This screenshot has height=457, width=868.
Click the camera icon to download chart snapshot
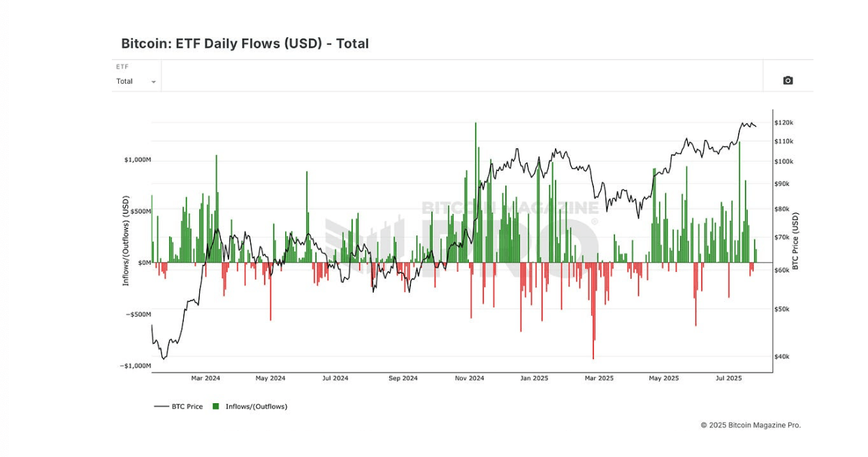click(788, 80)
